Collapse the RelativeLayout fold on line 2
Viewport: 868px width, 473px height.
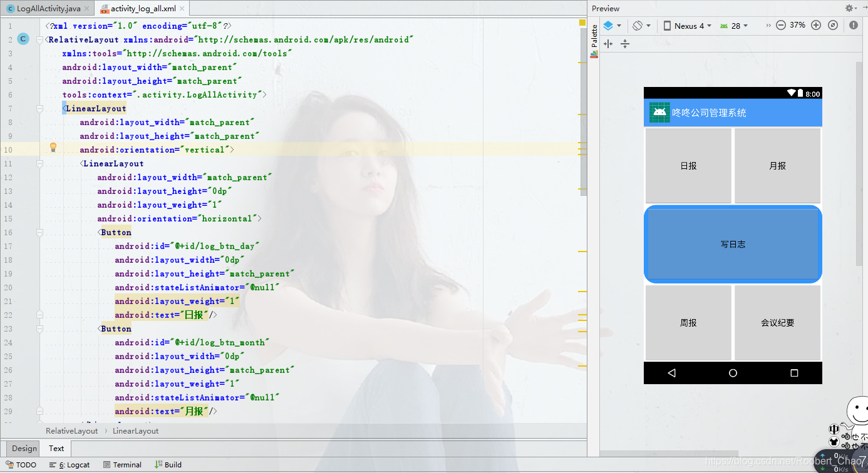[40, 39]
